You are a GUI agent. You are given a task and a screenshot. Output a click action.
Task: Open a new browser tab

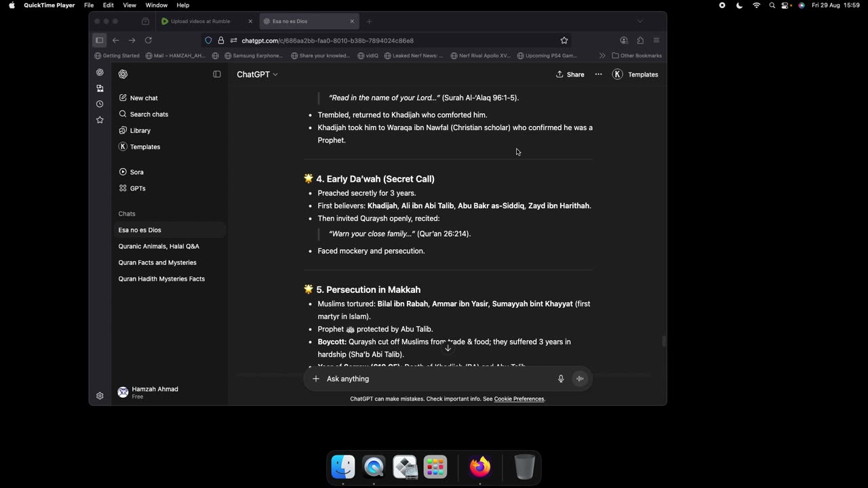point(369,21)
